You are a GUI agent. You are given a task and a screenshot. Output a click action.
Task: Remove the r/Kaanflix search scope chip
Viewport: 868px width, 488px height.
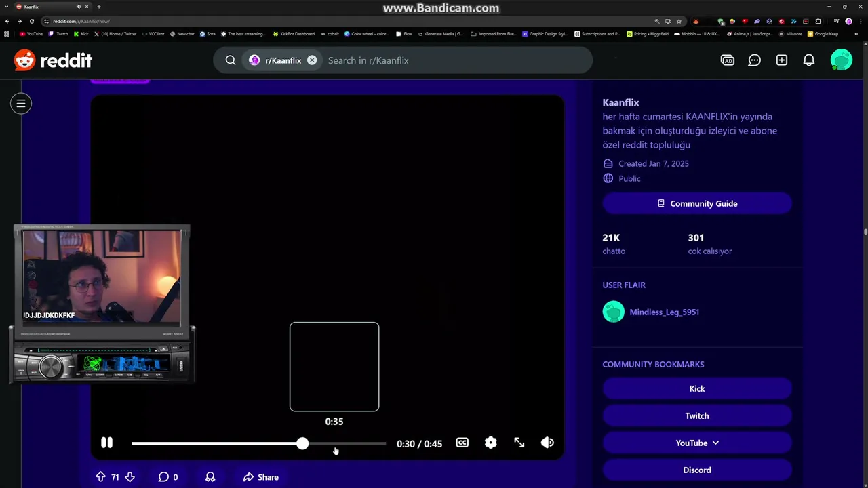tap(312, 60)
